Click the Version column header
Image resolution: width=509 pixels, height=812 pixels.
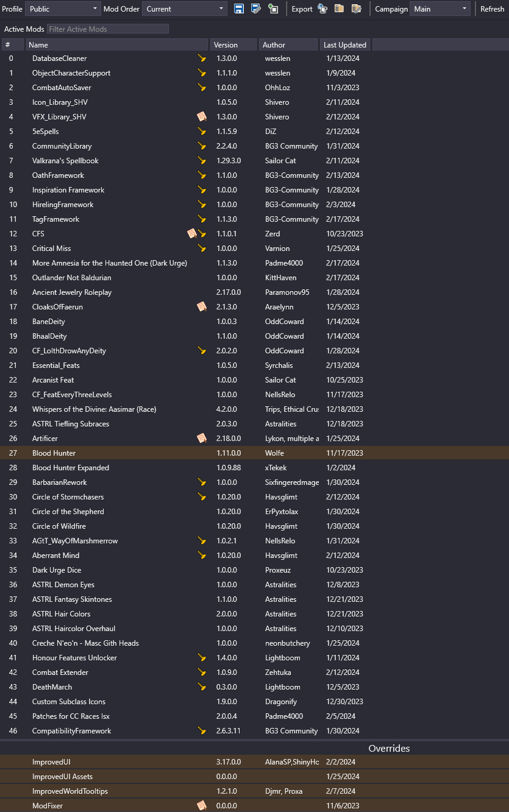[233, 45]
